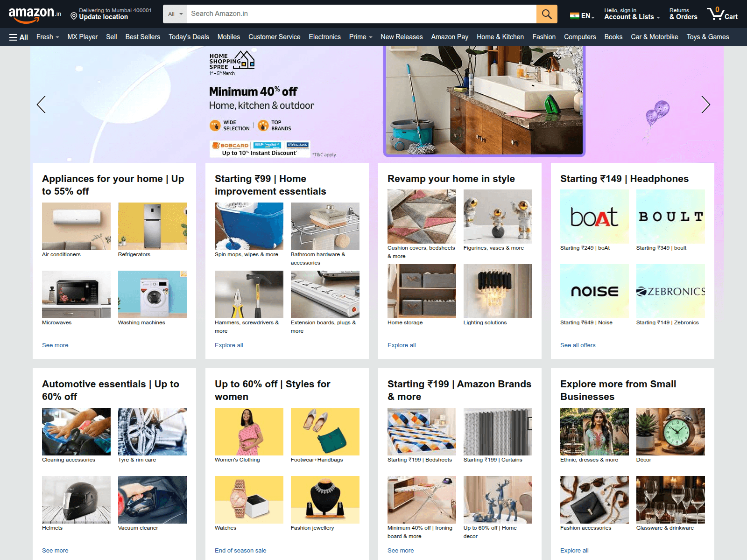Click the boAt headphones brand logo
The image size is (747, 560).
[x=594, y=217]
